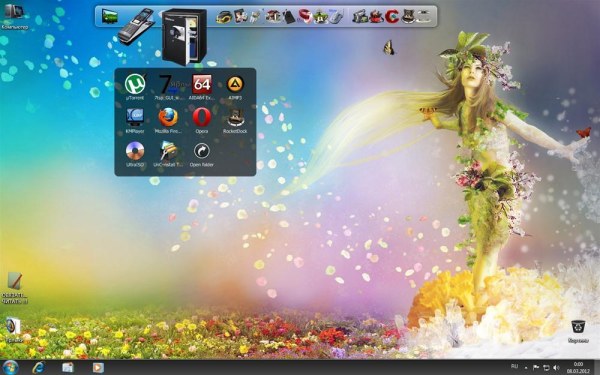The image size is (600, 375).
Task: Launch uTorrent from the stack
Action: (135, 84)
